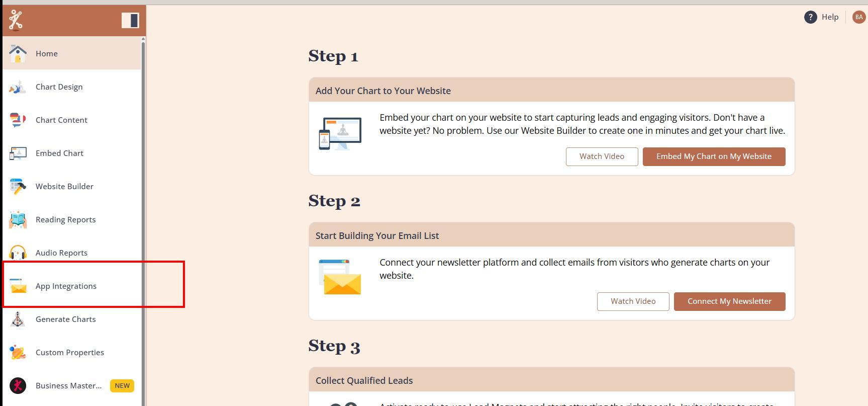Navigate to Custom Properties
Screen dimensions: 868x406
tap(69, 352)
